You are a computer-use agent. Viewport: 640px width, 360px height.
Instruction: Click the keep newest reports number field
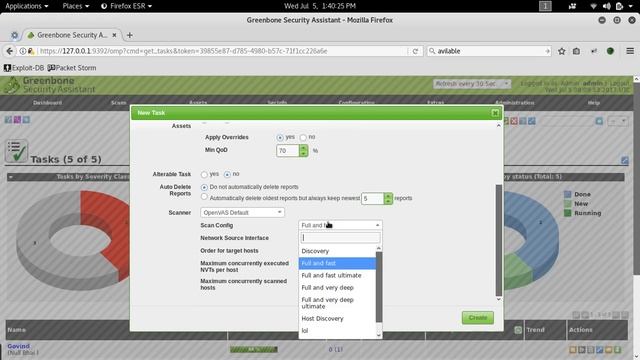(373, 198)
